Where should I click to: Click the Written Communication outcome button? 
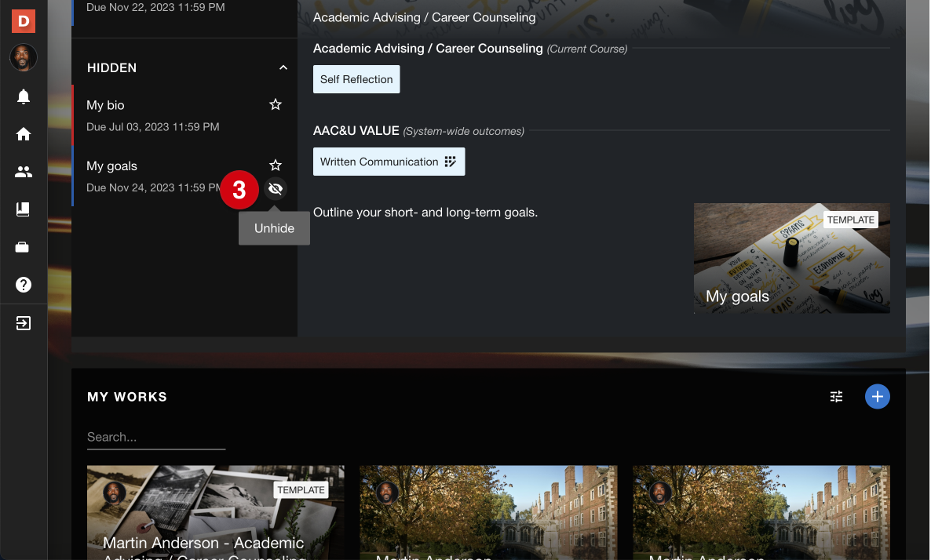point(389,162)
